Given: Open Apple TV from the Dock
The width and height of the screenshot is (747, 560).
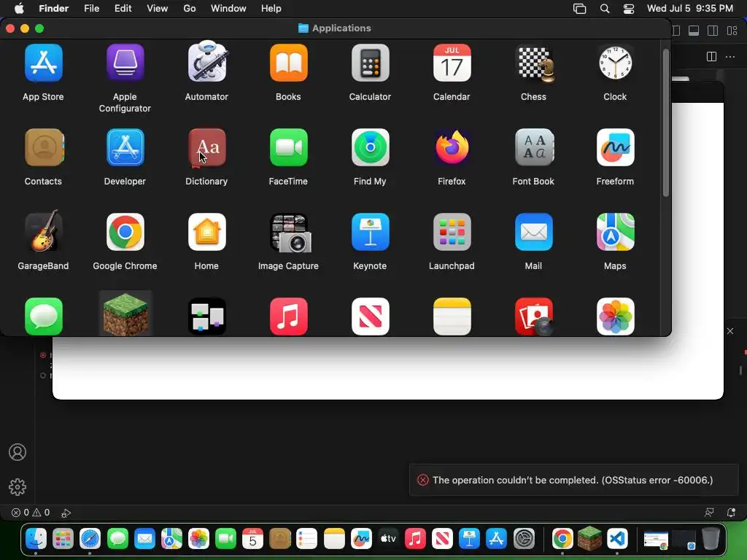Looking at the screenshot, I should 388,539.
